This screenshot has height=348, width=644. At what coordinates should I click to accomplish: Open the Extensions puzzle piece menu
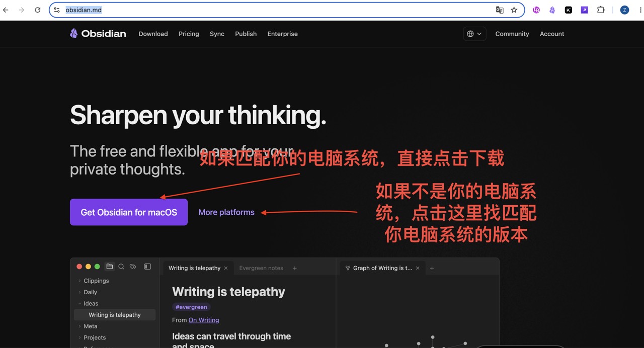(x=601, y=10)
